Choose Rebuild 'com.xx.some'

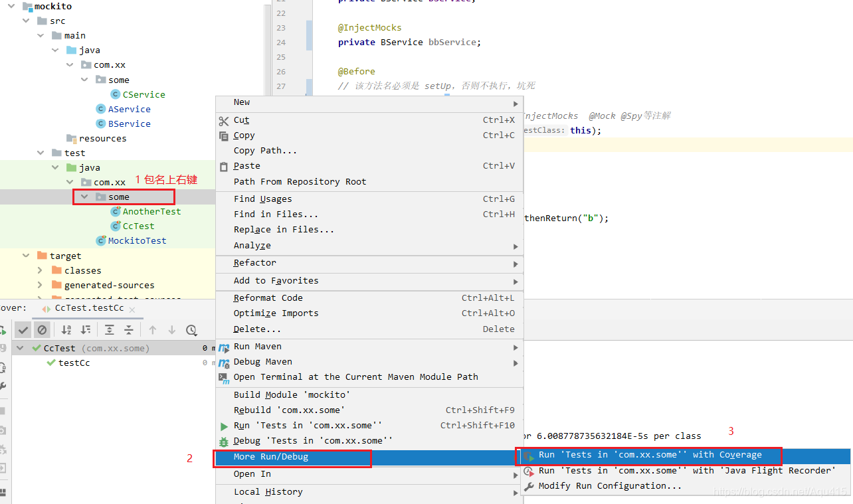370,410
